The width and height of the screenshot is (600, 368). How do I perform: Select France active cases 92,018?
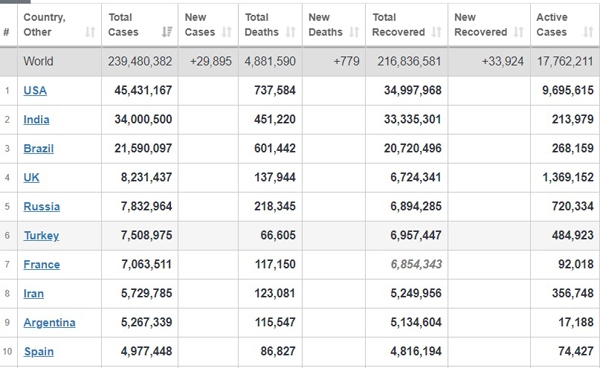tap(576, 264)
